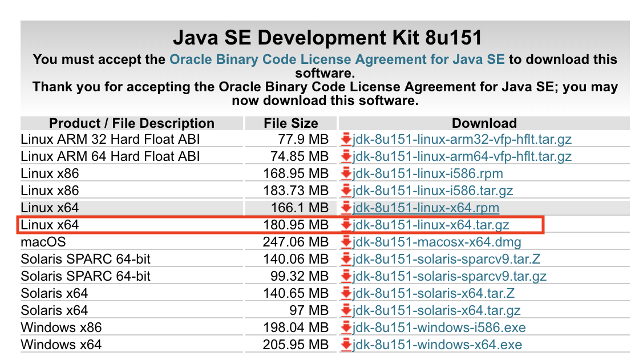
Task: Click download arrow icon beside jdk-8u151-solaris-x64.tar.gz
Action: (x=346, y=310)
